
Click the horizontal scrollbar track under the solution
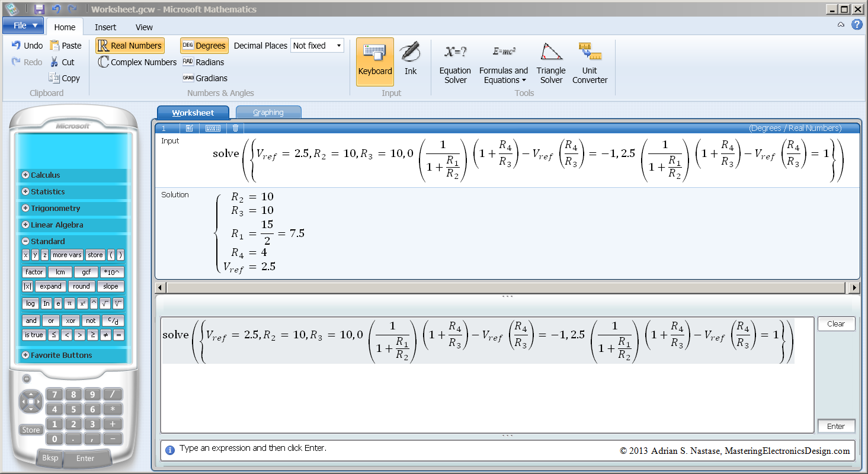click(x=507, y=287)
